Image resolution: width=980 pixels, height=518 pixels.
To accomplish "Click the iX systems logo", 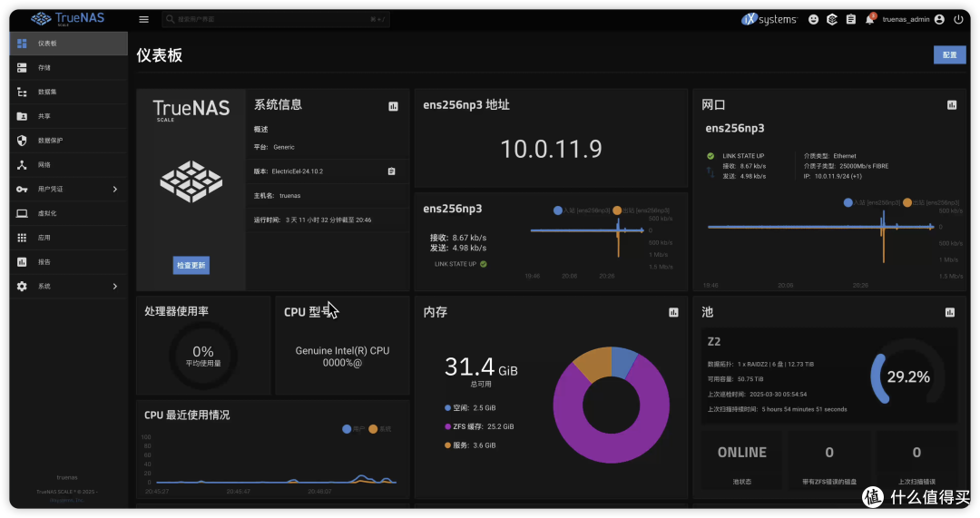I will click(769, 19).
